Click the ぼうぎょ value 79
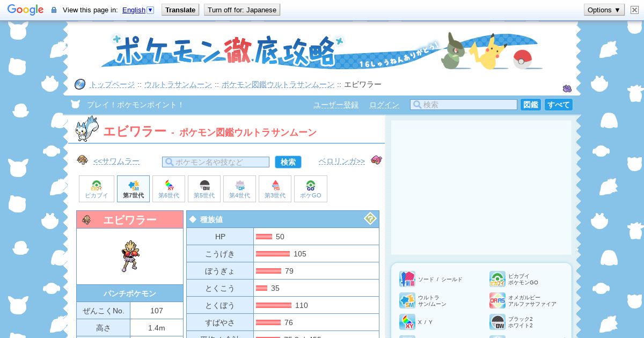Image resolution: width=644 pixels, height=338 pixels. pos(289,271)
